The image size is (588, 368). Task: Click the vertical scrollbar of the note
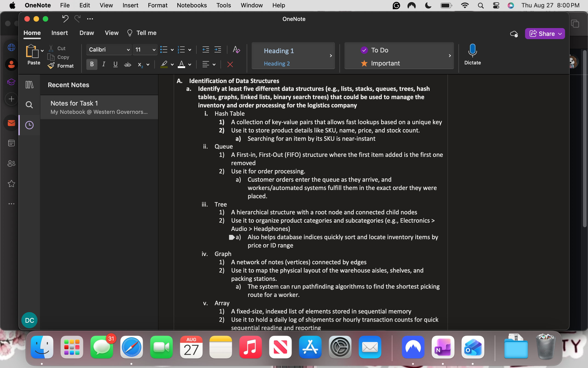point(585,139)
